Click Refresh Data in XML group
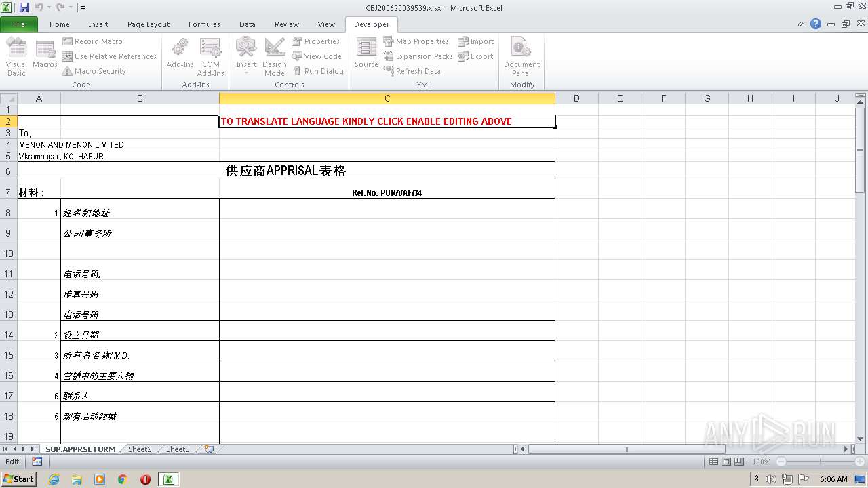This screenshot has width=868, height=488. (x=412, y=71)
